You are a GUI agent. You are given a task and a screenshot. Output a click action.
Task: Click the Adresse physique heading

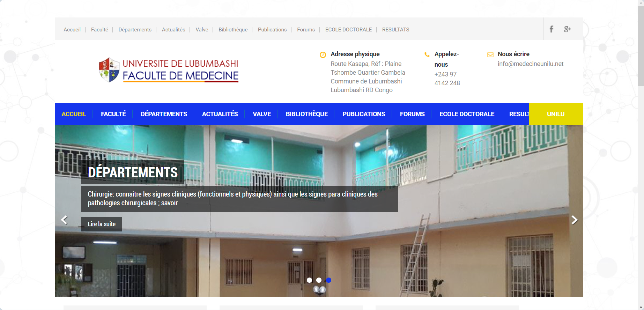pos(355,54)
